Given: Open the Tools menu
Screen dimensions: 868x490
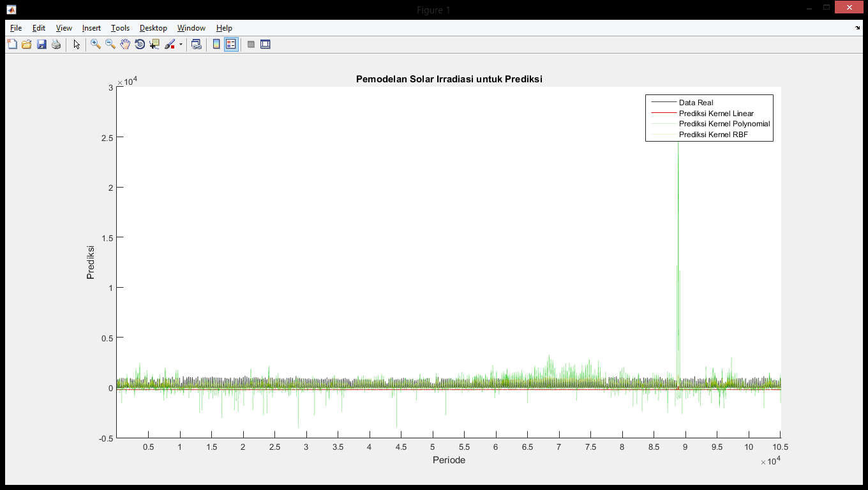Looking at the screenshot, I should tap(120, 28).
